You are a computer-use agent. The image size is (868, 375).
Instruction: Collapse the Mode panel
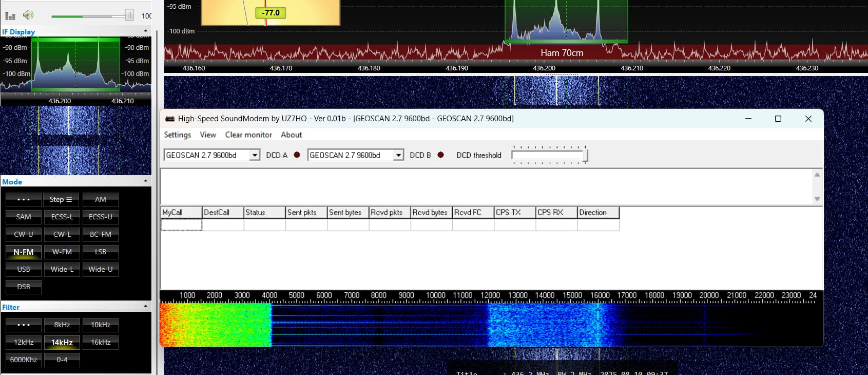(x=146, y=181)
